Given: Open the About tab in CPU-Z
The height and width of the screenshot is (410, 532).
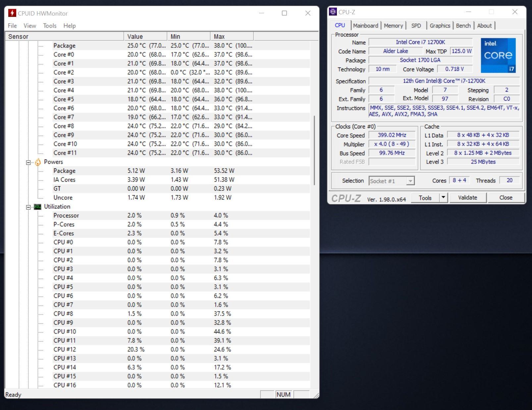Looking at the screenshot, I should pos(484,25).
